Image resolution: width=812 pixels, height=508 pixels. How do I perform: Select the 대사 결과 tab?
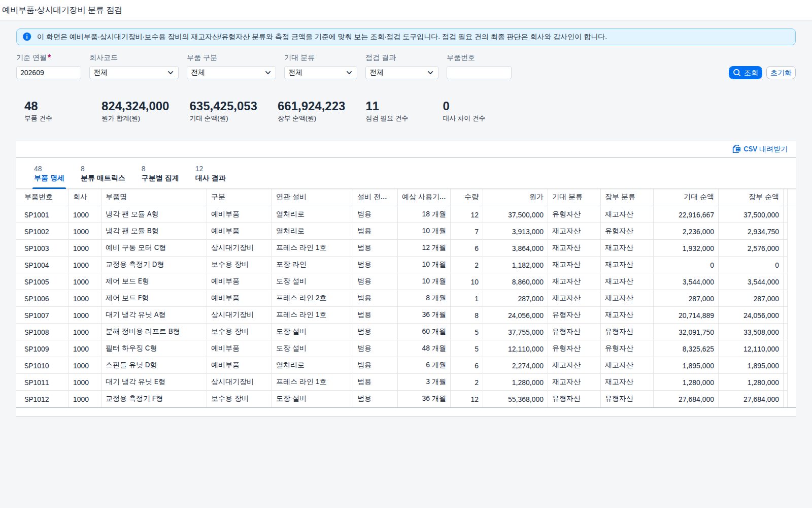210,174
